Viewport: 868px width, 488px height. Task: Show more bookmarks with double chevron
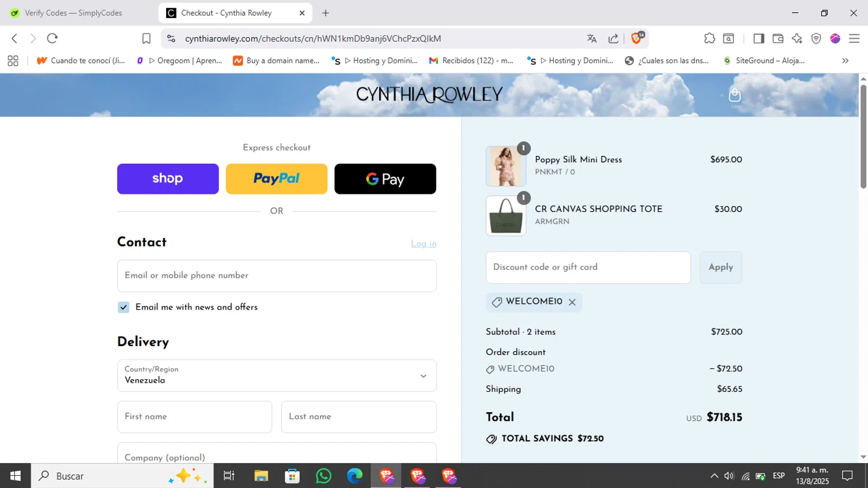click(845, 60)
